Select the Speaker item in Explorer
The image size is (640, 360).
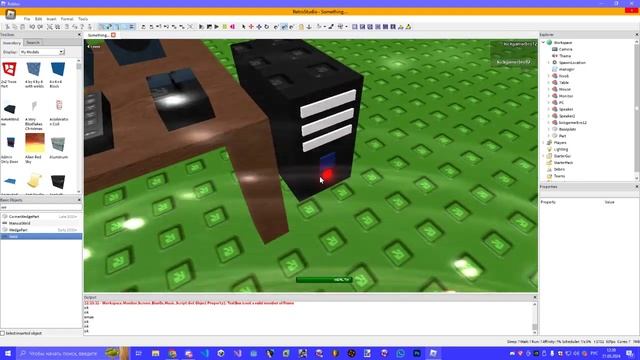pyautogui.click(x=566, y=109)
